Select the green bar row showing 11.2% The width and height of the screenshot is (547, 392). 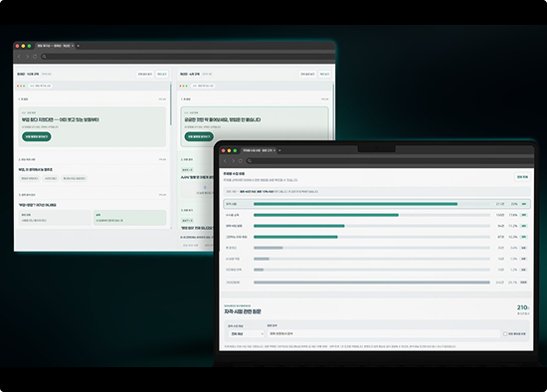377,226
